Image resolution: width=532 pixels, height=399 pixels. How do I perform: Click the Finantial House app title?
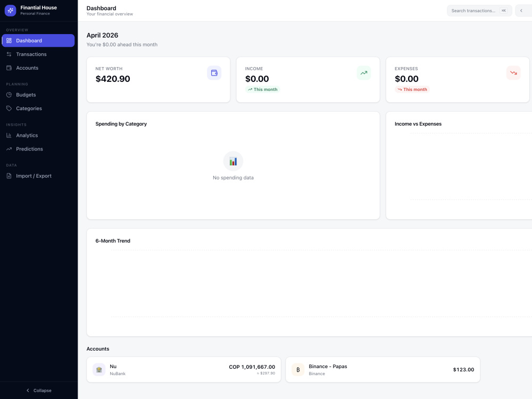click(x=39, y=7)
